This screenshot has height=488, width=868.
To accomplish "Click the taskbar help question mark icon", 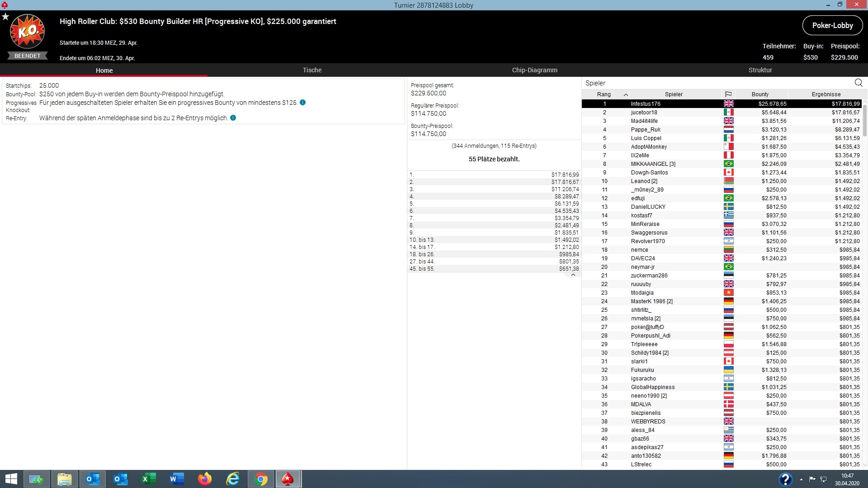I will point(785,479).
